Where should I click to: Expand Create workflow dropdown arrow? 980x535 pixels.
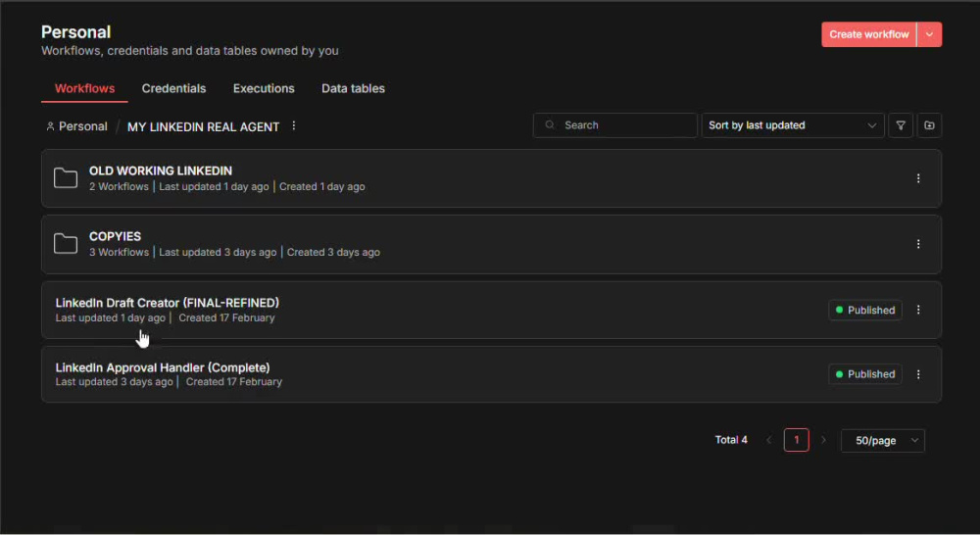click(929, 35)
